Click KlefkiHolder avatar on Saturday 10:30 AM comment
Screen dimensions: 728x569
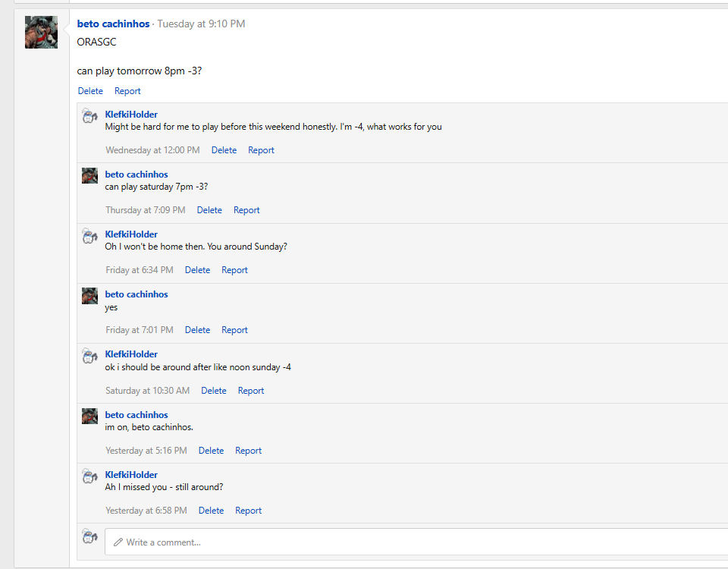89,356
